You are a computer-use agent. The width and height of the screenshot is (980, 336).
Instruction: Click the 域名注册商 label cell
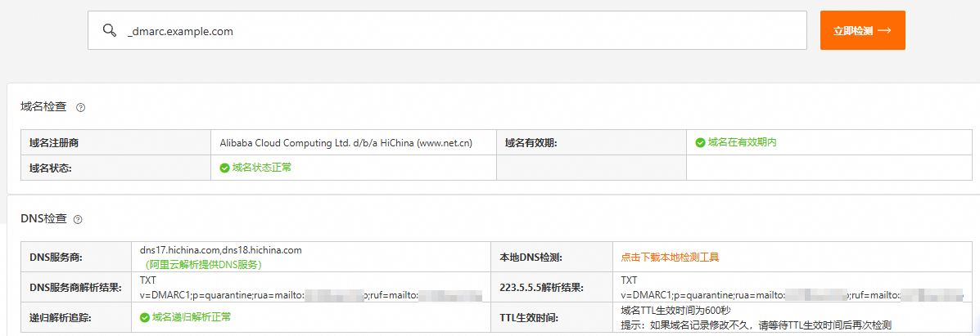click(54, 143)
